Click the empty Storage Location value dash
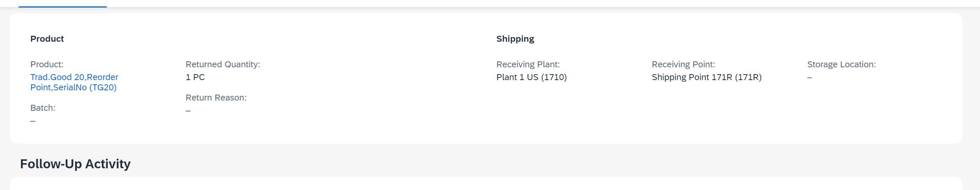 click(809, 78)
